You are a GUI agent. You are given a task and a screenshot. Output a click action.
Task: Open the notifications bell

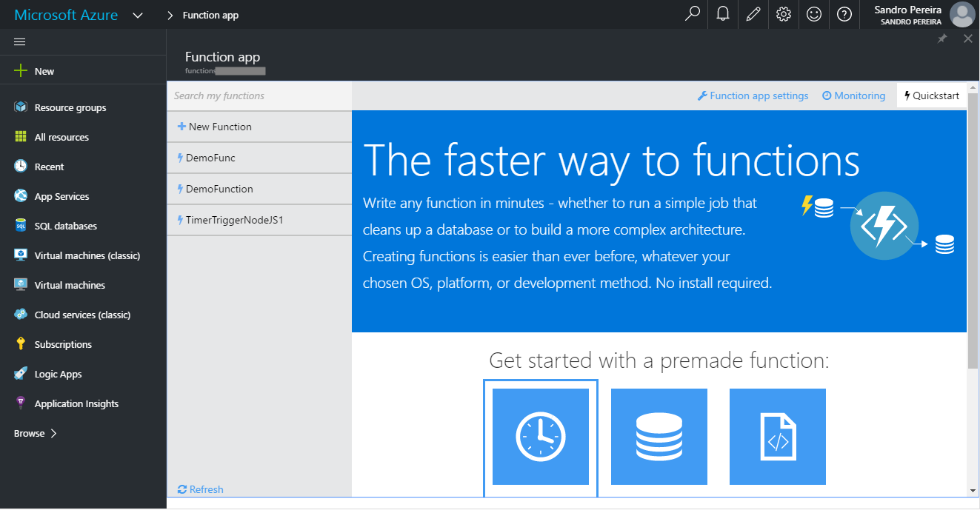(x=723, y=14)
